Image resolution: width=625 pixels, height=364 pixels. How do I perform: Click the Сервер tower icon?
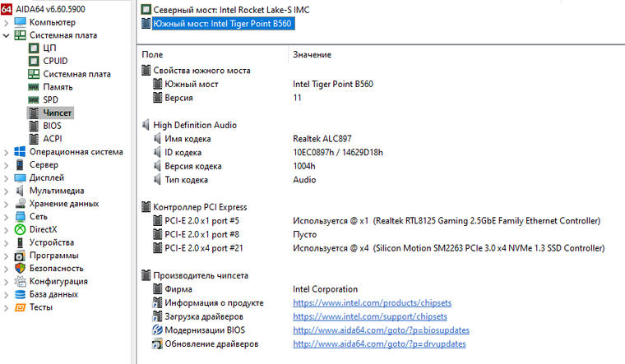20,164
